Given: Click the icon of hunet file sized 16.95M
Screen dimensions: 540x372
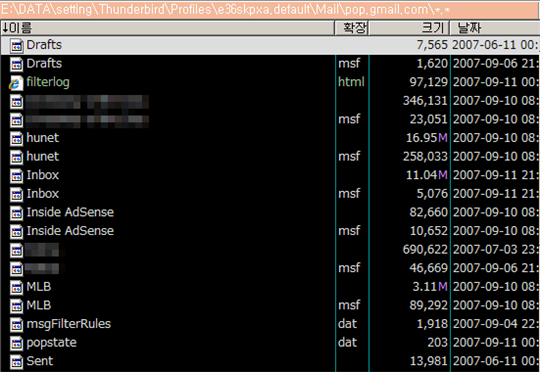Looking at the screenshot, I should tap(16, 138).
